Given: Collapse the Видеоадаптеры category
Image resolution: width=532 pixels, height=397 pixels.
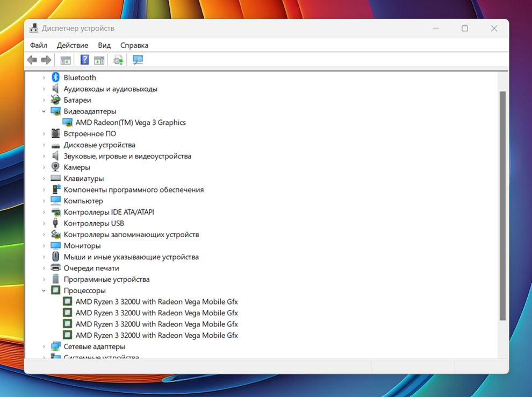Looking at the screenshot, I should tap(44, 111).
